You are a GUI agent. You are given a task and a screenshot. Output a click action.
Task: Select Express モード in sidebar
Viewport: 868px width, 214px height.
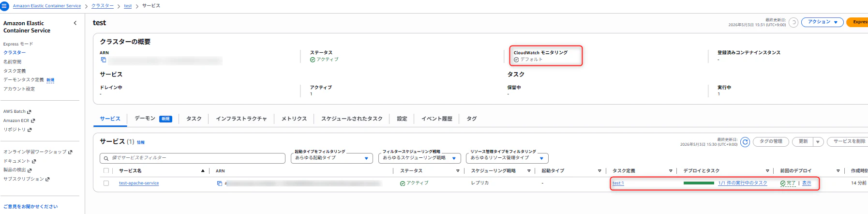(18, 44)
